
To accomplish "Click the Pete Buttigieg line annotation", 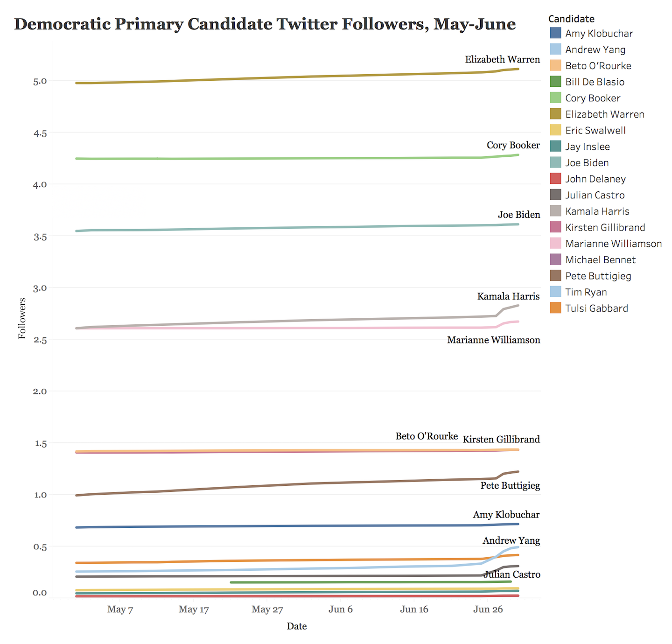I will [x=510, y=485].
